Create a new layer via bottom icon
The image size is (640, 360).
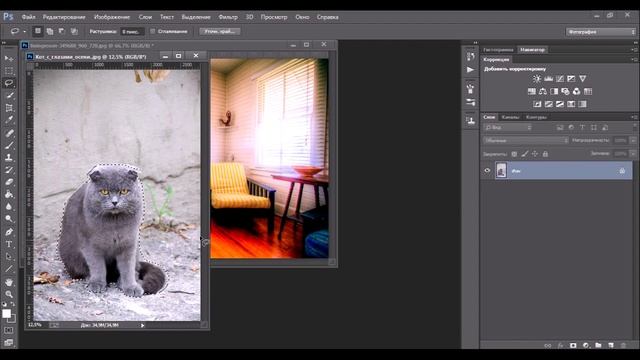[x=611, y=345]
